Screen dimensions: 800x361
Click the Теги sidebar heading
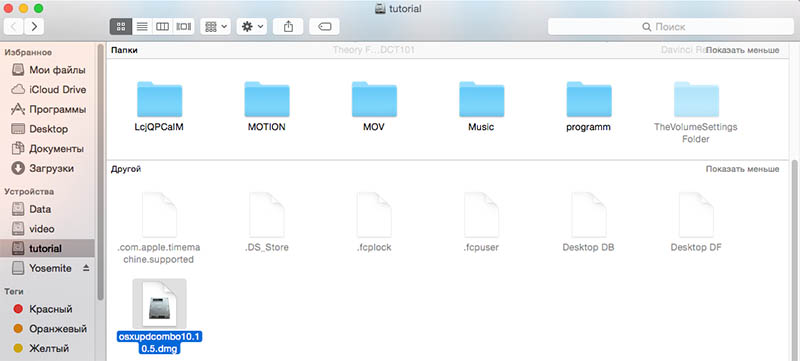tap(14, 291)
